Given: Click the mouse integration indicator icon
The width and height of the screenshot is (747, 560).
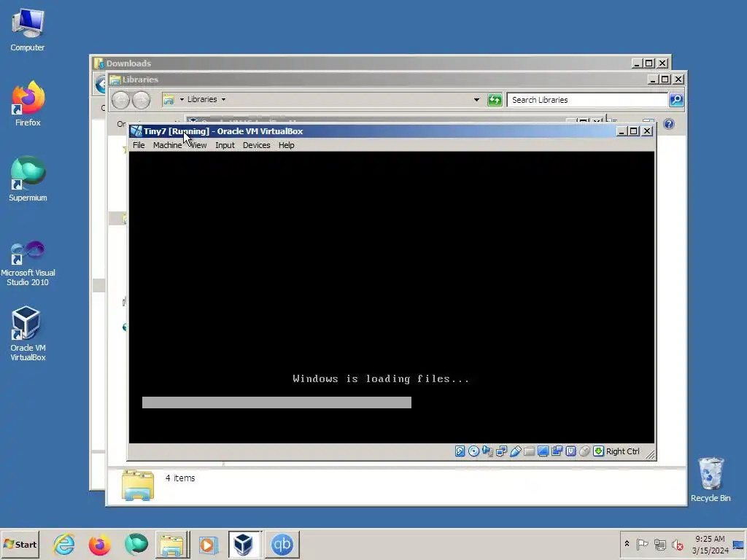Looking at the screenshot, I should click(x=584, y=451).
